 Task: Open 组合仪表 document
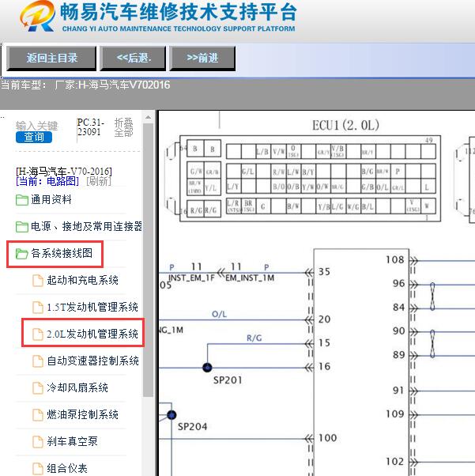pyautogui.click(x=67, y=468)
